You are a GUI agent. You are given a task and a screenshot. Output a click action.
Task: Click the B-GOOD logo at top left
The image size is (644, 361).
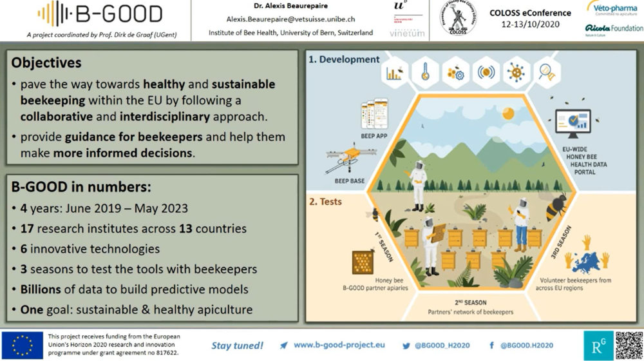click(100, 14)
